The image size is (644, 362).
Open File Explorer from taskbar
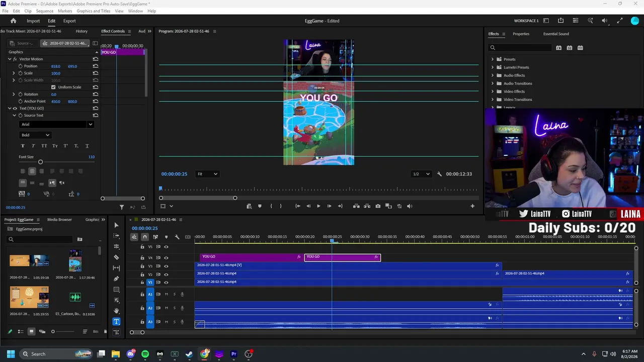(x=116, y=354)
